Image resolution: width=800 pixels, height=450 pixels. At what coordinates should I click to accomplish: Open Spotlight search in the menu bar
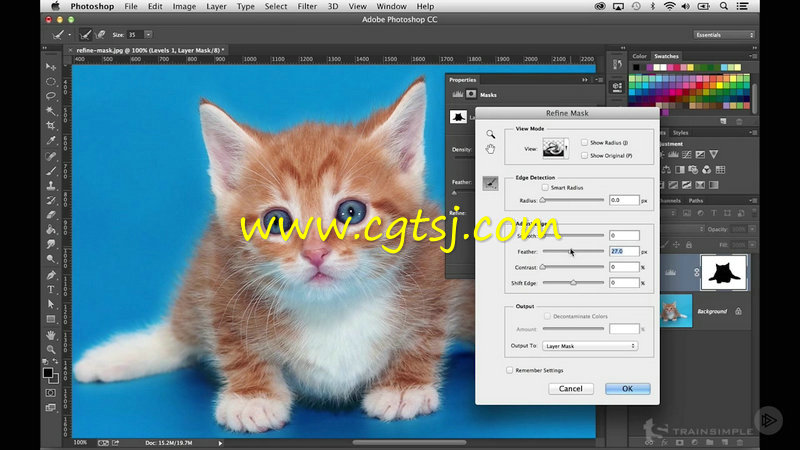pyautogui.click(x=723, y=7)
